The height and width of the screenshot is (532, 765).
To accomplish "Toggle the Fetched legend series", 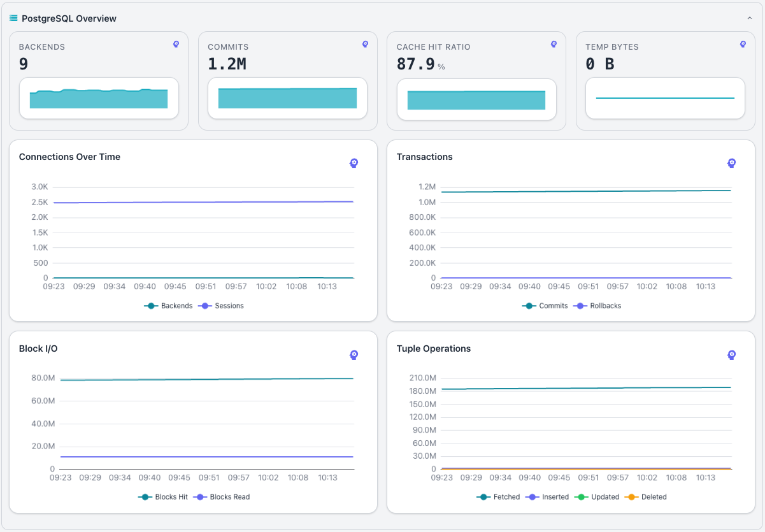I will click(499, 497).
